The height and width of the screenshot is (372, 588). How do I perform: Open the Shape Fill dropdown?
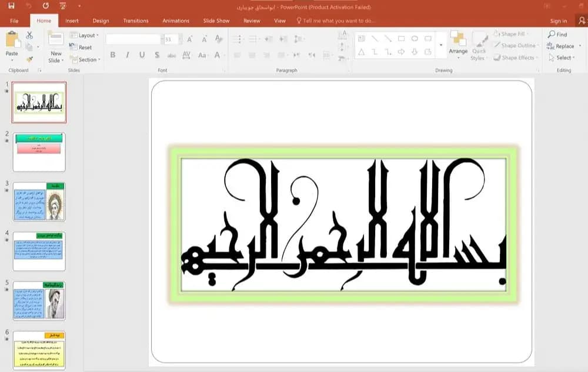pyautogui.click(x=511, y=33)
